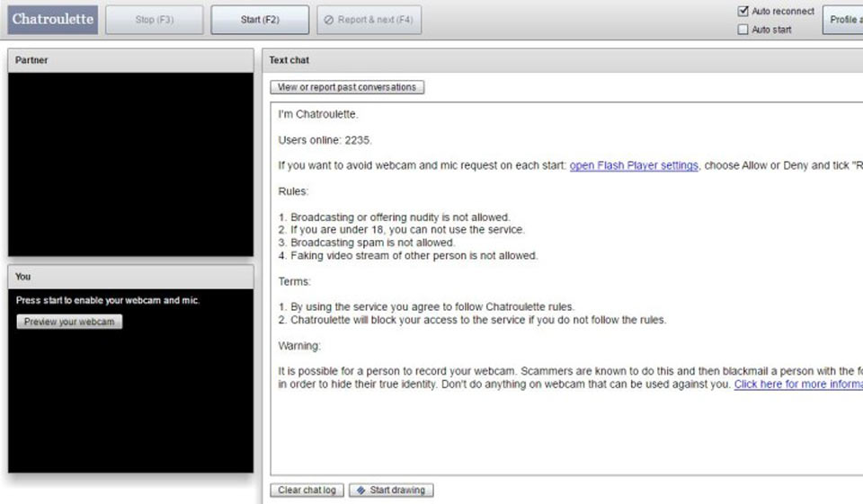Image resolution: width=863 pixels, height=504 pixels.
Task: Tick the Auto start checkbox
Action: tap(743, 30)
